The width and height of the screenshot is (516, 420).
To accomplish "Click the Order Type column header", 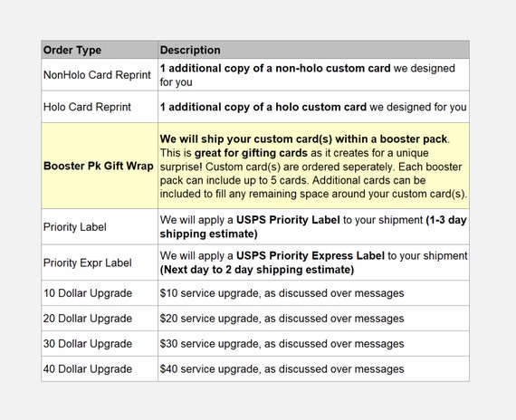I will click(100, 50).
